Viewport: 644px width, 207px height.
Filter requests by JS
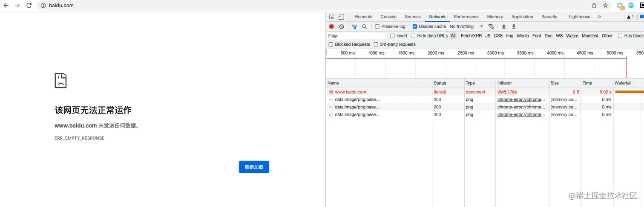pos(488,36)
